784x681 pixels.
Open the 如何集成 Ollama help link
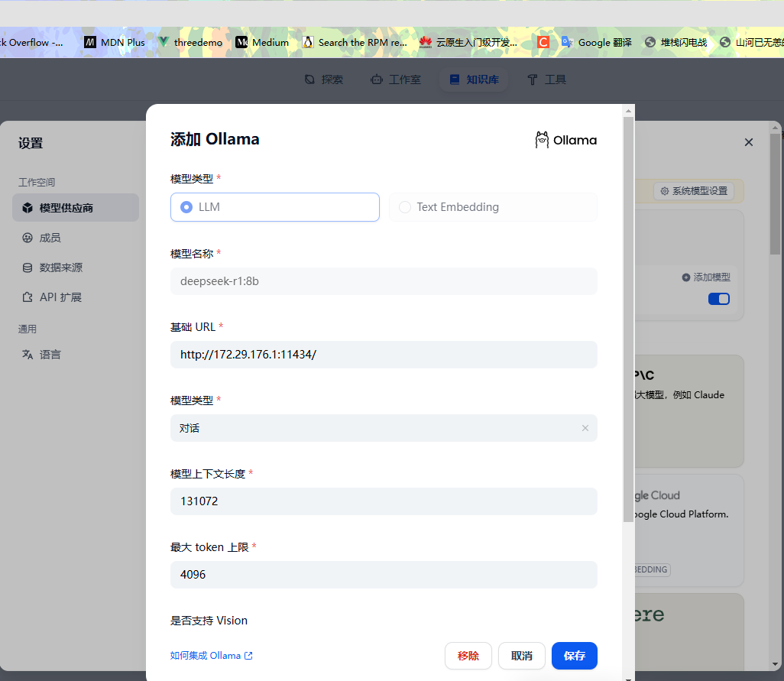pyautogui.click(x=212, y=656)
